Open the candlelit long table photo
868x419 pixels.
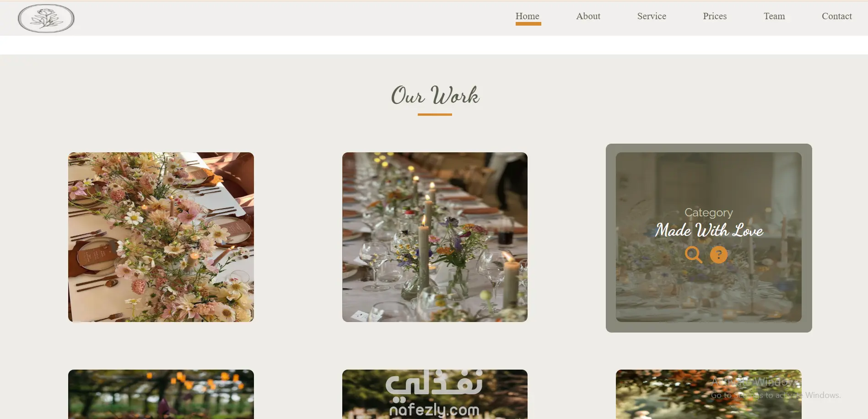click(435, 237)
